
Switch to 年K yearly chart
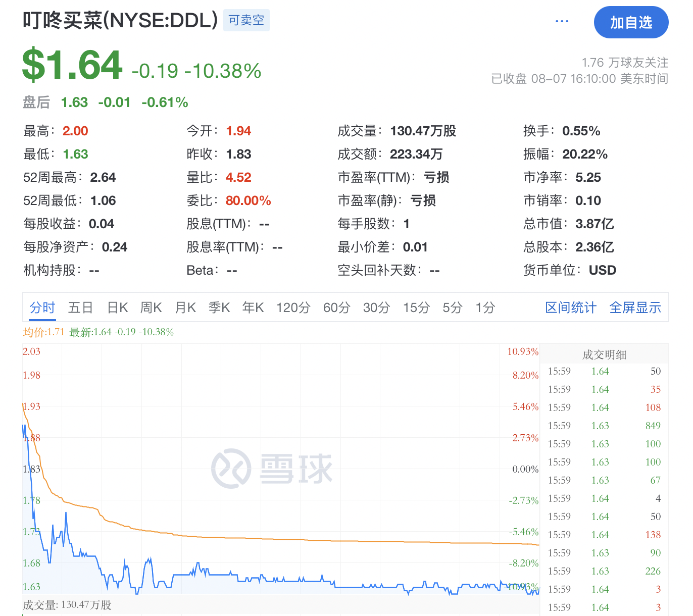[x=253, y=307]
